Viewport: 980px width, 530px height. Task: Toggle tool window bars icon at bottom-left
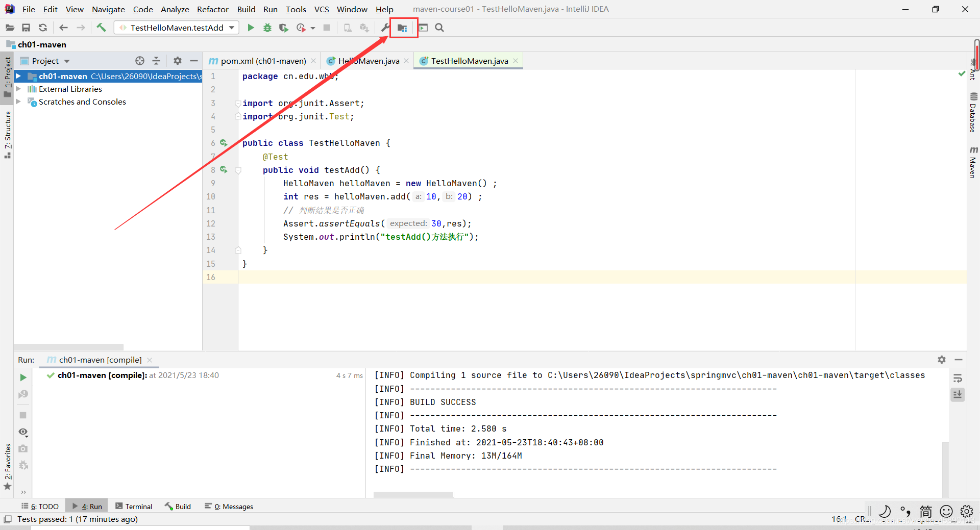point(7,519)
